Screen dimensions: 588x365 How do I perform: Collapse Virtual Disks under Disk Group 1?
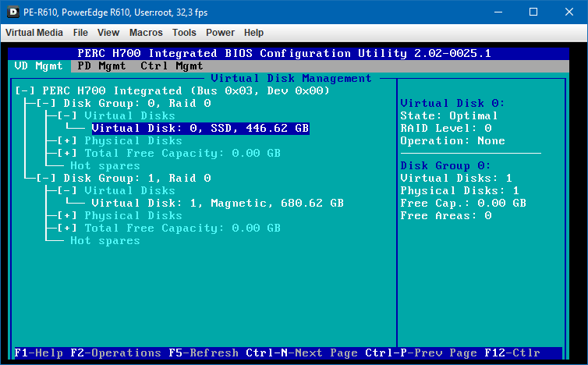click(x=67, y=190)
